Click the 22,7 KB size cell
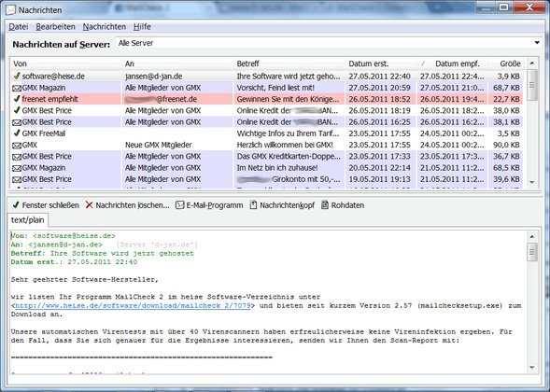This screenshot has width=550, height=392. pos(506,99)
